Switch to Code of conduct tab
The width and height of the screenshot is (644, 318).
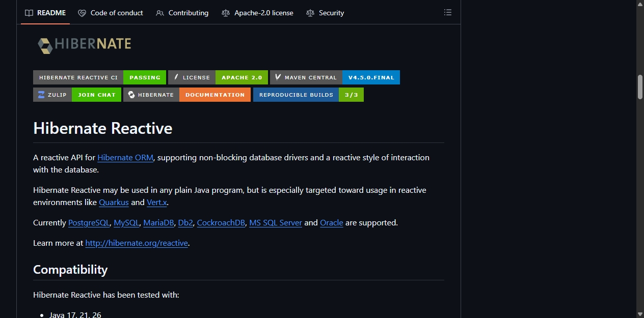click(x=111, y=13)
